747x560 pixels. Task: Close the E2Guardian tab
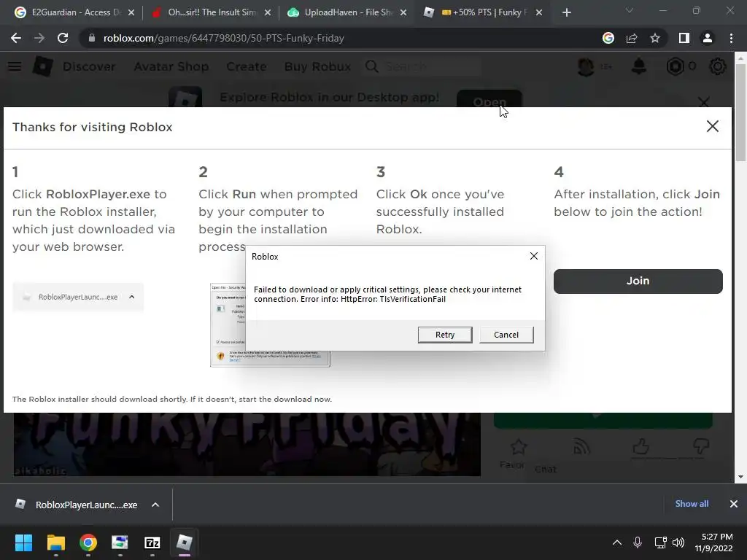131,12
